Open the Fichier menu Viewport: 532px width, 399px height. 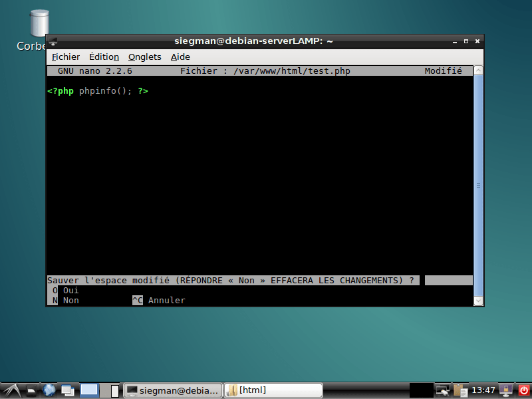pyautogui.click(x=65, y=57)
